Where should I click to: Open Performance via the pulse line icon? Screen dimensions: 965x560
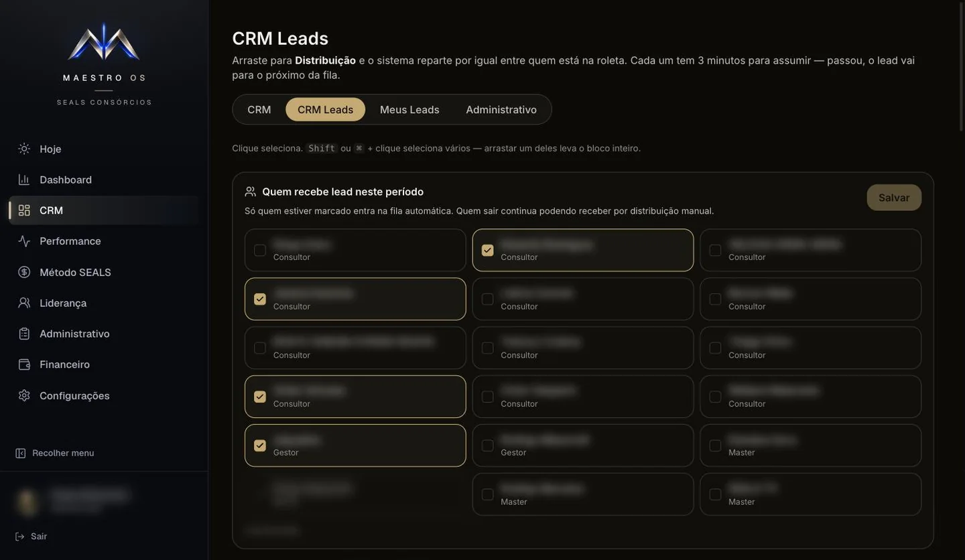tap(24, 241)
